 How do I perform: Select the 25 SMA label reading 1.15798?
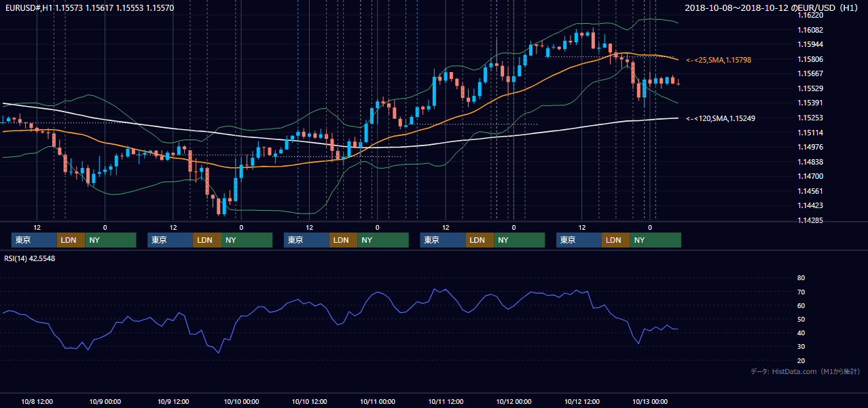point(719,61)
